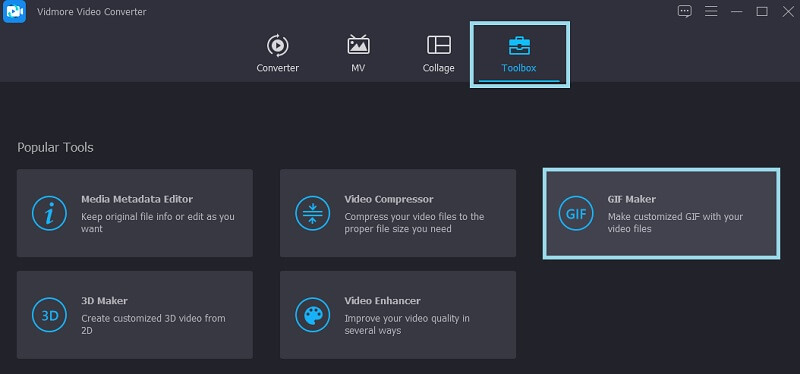800x374 pixels.
Task: Click the GIF Maker icon
Action: point(576,213)
